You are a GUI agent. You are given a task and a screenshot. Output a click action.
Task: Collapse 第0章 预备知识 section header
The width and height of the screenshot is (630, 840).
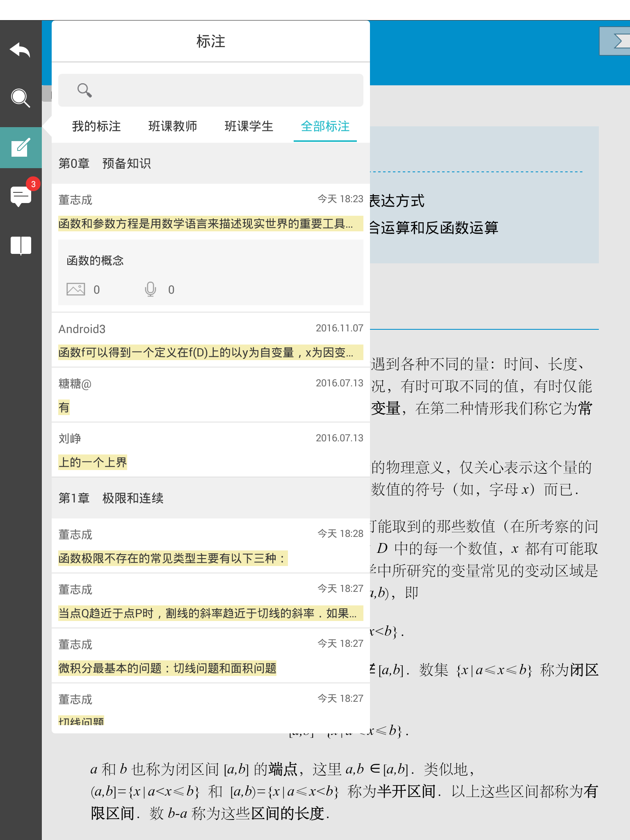point(210,164)
